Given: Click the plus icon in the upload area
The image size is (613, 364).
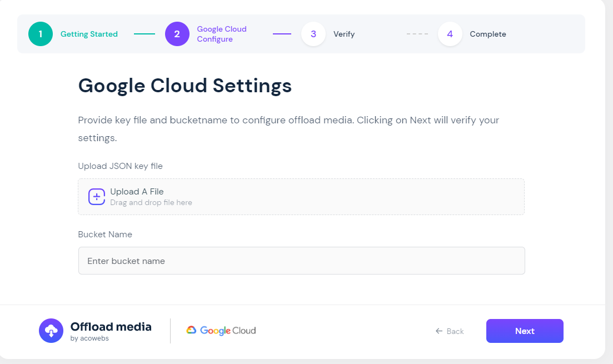Looking at the screenshot, I should 97,197.
